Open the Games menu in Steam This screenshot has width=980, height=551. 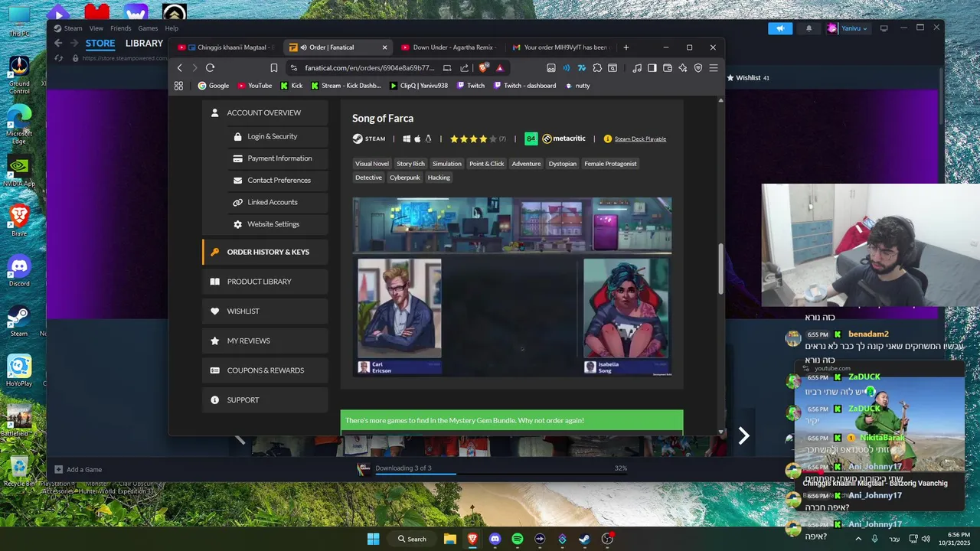148,28
